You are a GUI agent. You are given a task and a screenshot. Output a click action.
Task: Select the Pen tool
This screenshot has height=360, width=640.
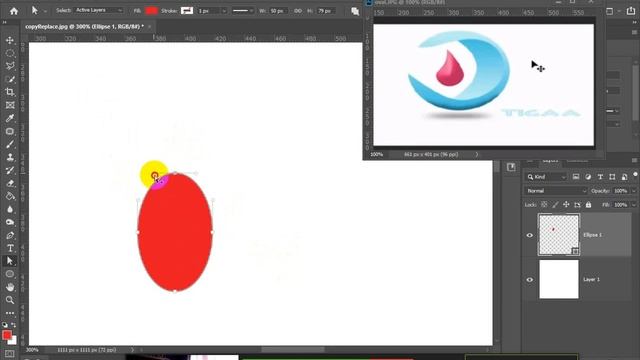(10, 236)
